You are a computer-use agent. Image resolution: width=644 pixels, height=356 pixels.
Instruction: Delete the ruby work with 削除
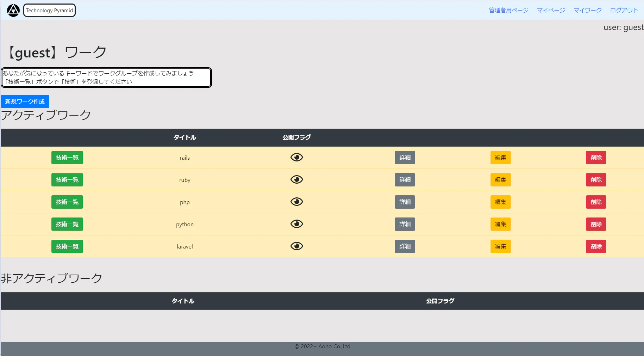[x=596, y=180]
